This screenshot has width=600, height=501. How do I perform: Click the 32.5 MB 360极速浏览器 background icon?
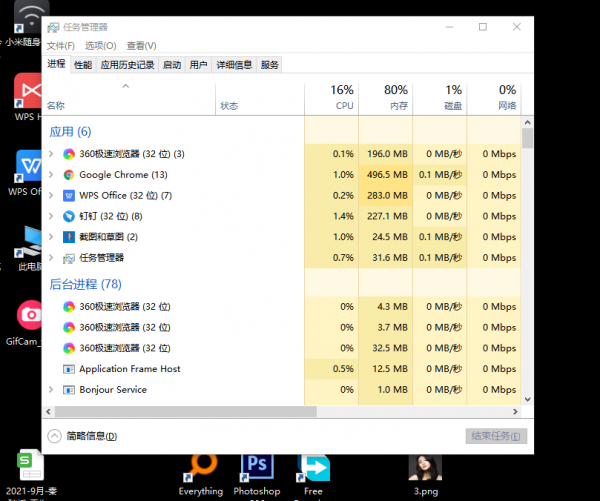pos(69,348)
